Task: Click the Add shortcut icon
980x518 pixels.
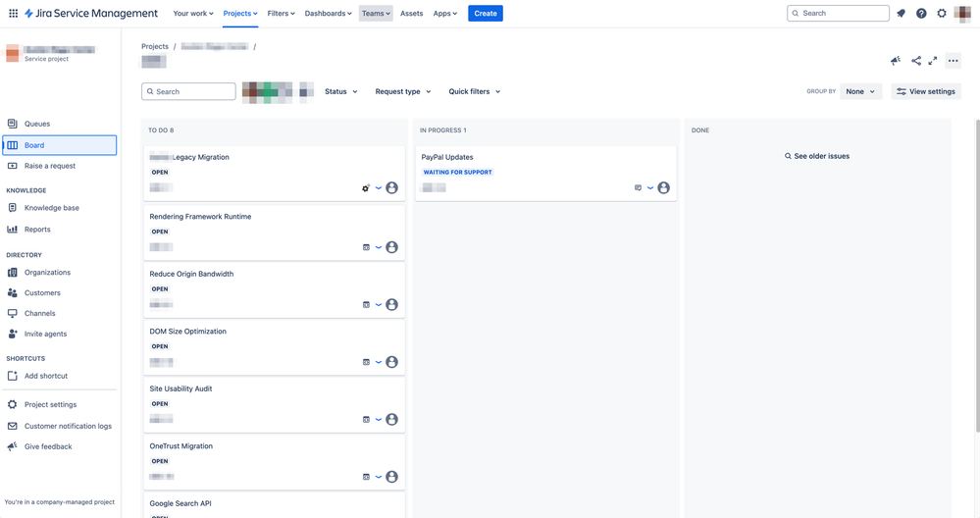Action: tap(13, 376)
